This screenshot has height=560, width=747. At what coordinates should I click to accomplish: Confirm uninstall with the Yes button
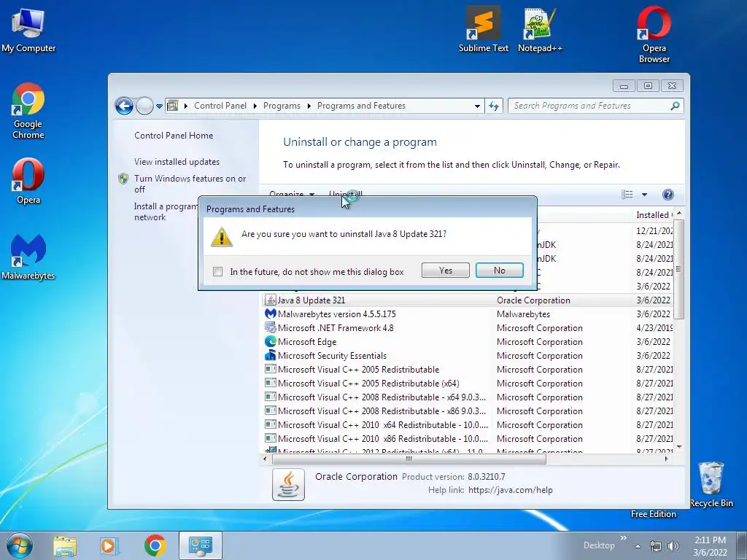pos(446,271)
